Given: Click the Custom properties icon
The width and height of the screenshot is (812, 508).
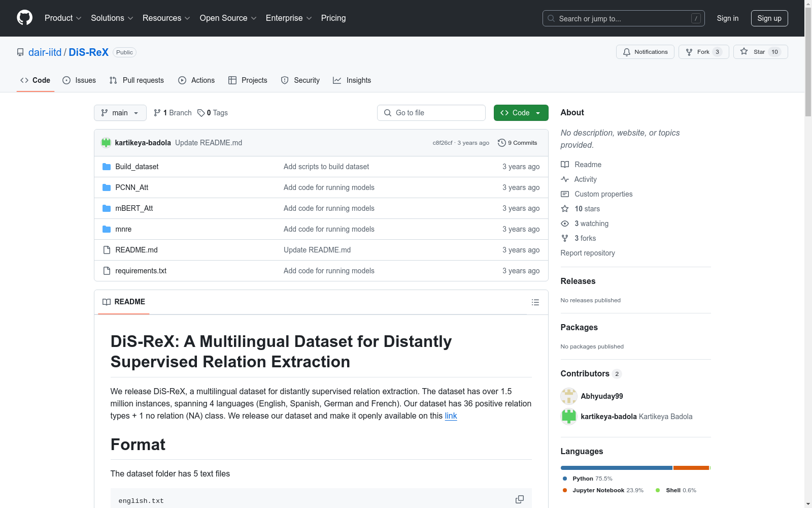Looking at the screenshot, I should 565,194.
